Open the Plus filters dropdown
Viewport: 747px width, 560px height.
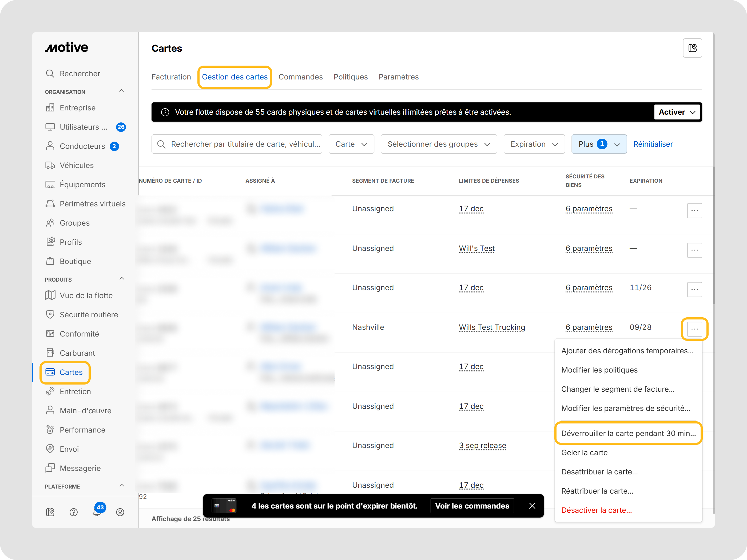click(599, 145)
